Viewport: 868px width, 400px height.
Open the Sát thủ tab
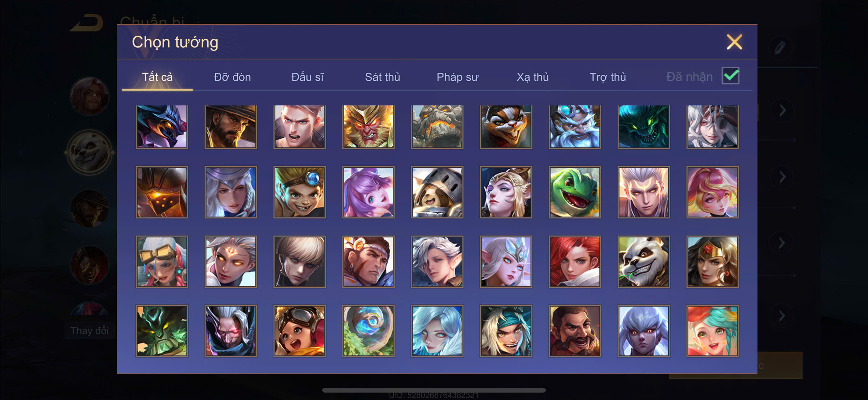pos(382,77)
